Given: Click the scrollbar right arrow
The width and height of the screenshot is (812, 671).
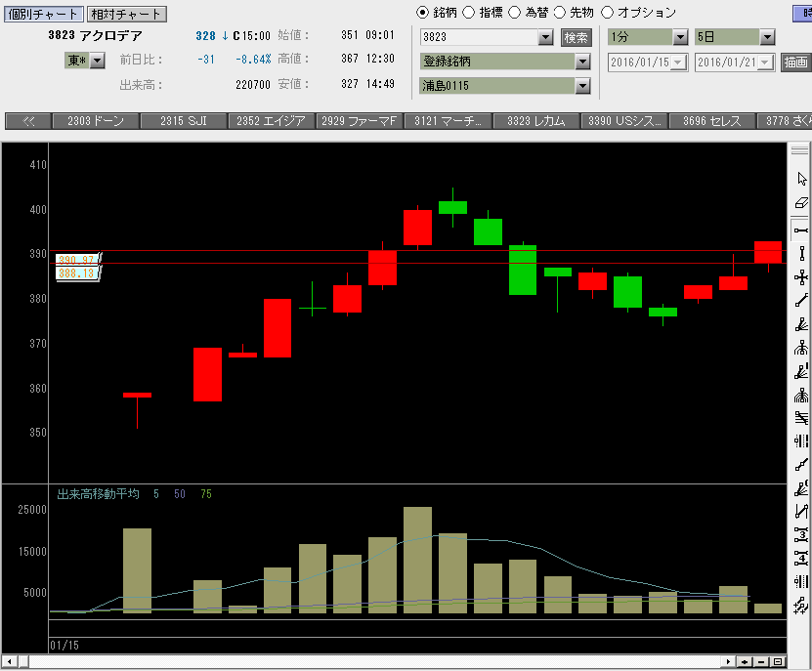Looking at the screenshot, I should (x=728, y=661).
